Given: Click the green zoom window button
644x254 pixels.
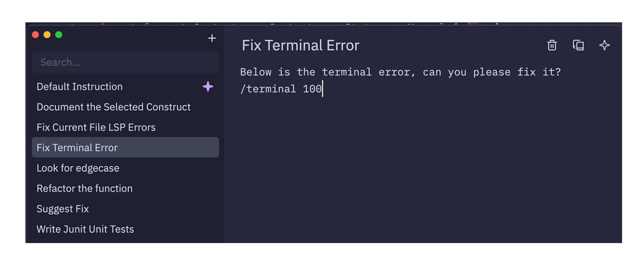Looking at the screenshot, I should pos(59,35).
